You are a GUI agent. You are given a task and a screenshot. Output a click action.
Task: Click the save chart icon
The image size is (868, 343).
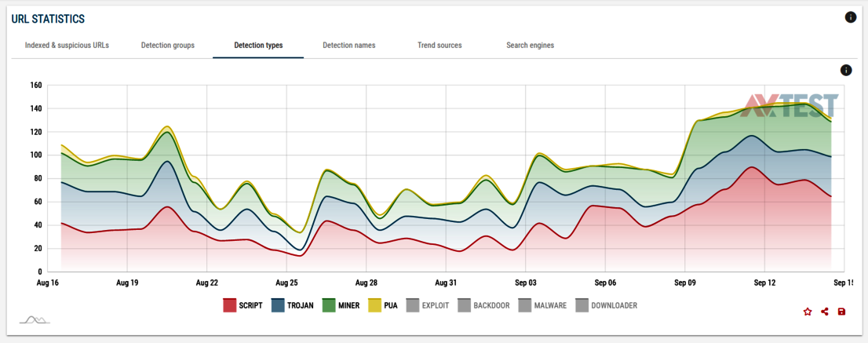[x=842, y=312]
